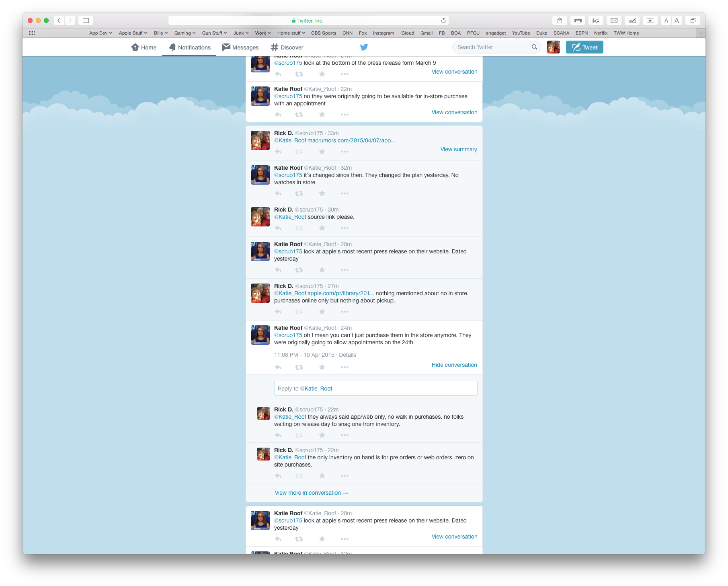Open the Messages tab
728x586 pixels.
pos(240,47)
